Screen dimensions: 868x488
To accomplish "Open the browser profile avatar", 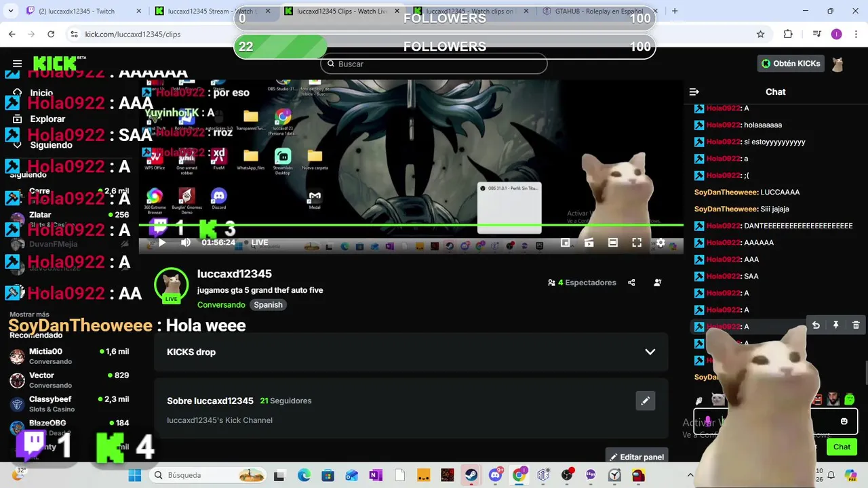I will (836, 34).
